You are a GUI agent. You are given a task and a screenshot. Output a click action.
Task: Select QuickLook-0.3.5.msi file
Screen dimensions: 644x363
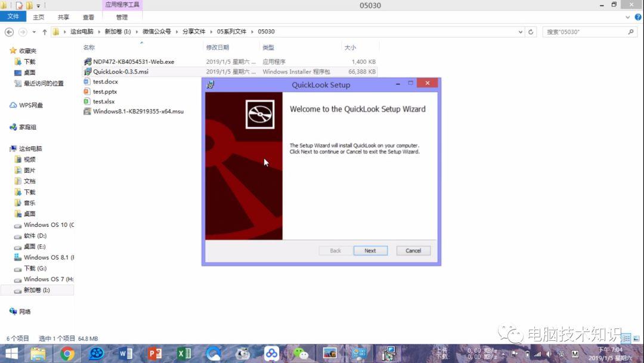pyautogui.click(x=120, y=72)
